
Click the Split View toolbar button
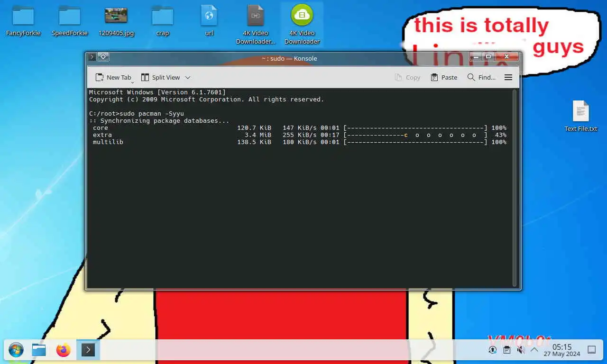160,77
